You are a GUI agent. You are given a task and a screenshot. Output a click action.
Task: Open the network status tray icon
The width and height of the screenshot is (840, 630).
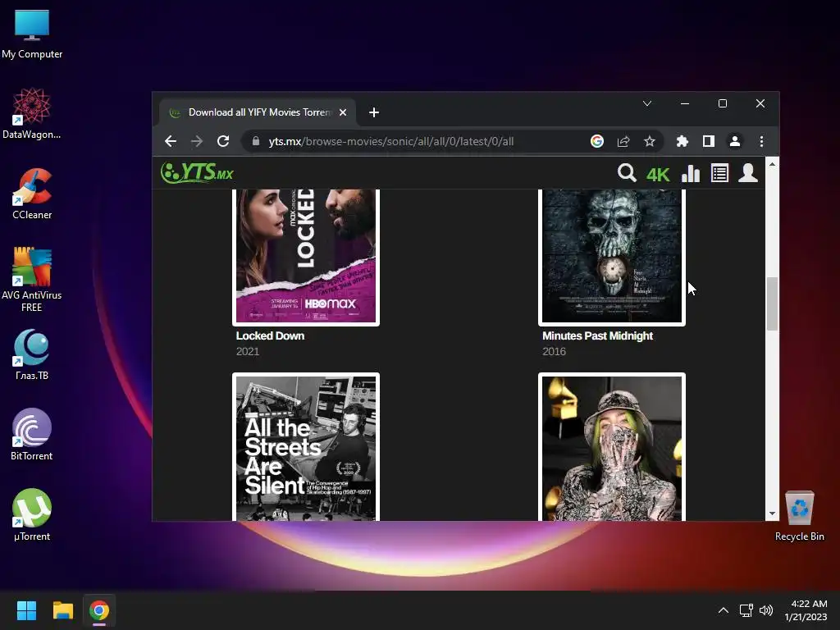point(746,610)
